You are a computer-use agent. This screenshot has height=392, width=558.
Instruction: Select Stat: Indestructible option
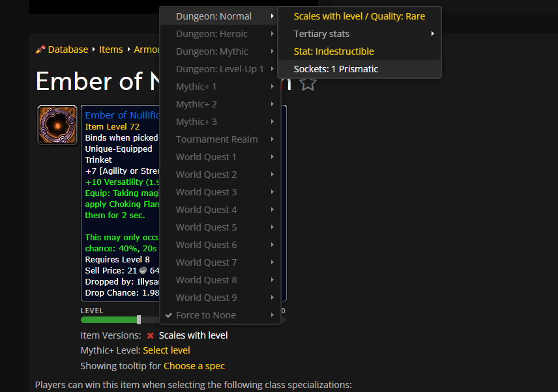pyautogui.click(x=359, y=51)
